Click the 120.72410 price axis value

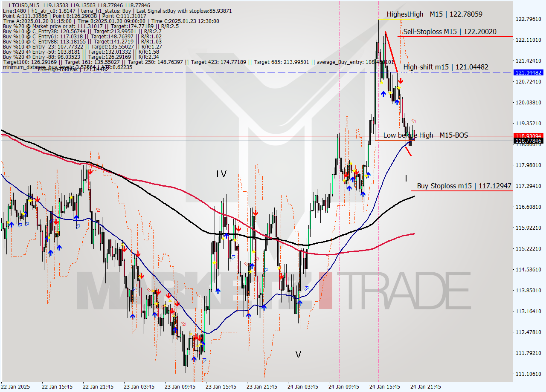click(x=529, y=81)
